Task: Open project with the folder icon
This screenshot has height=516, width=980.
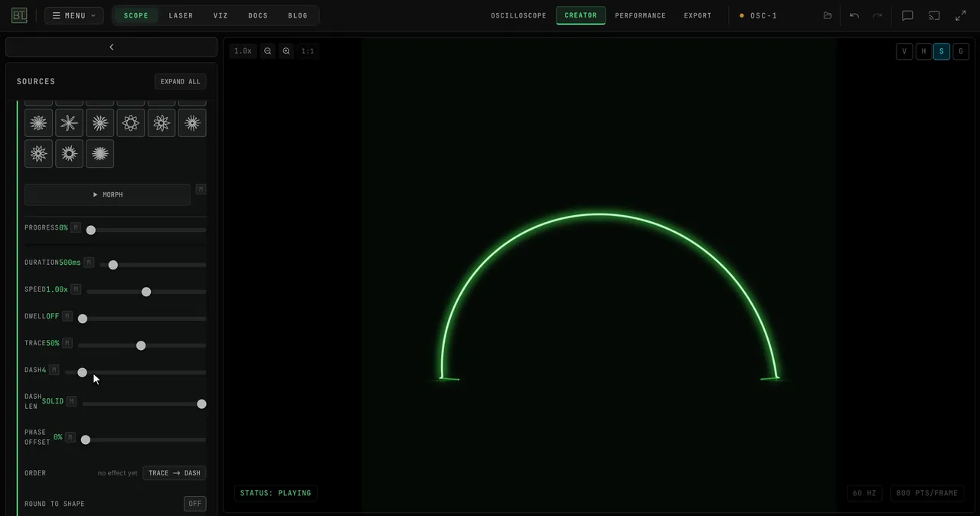Action: pyautogui.click(x=828, y=15)
